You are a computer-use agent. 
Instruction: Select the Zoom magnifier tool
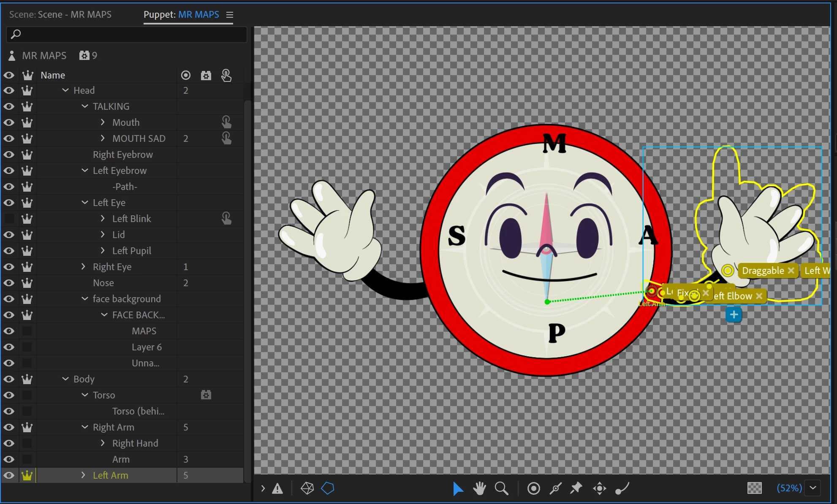pyautogui.click(x=501, y=488)
